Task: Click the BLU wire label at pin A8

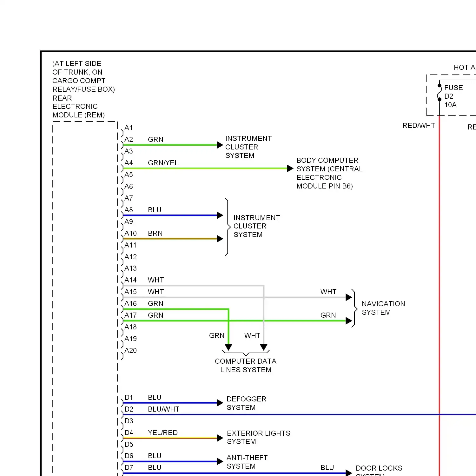Action: click(x=155, y=210)
